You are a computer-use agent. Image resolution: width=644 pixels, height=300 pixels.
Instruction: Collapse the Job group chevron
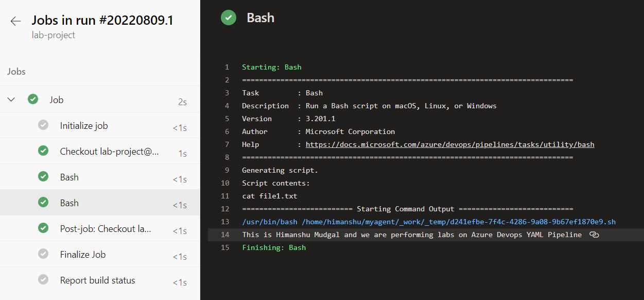tap(11, 99)
